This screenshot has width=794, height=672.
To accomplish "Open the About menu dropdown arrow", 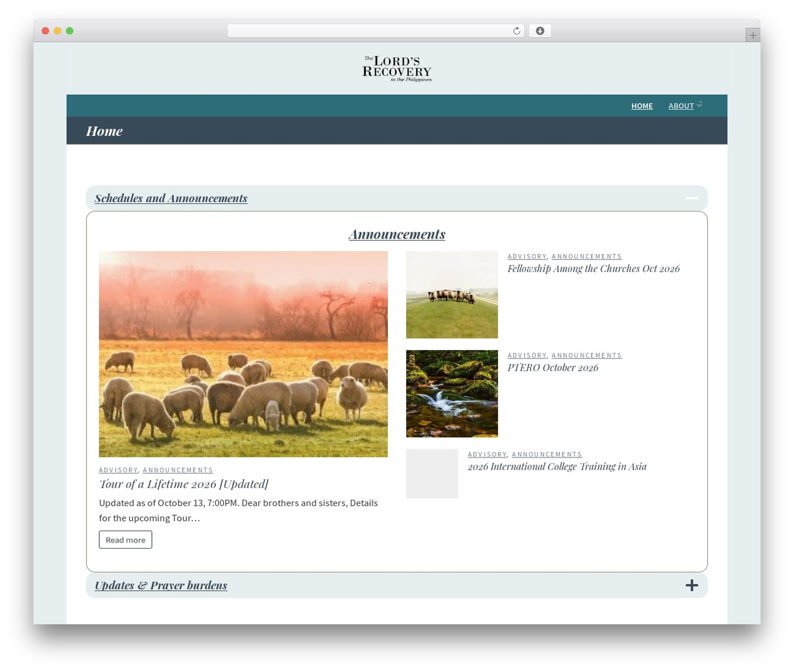I will pyautogui.click(x=699, y=105).
